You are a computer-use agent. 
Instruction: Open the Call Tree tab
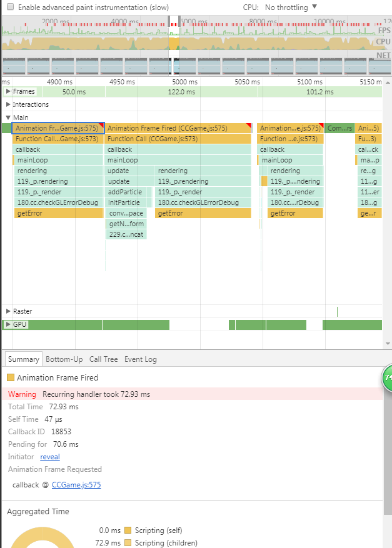click(x=103, y=359)
